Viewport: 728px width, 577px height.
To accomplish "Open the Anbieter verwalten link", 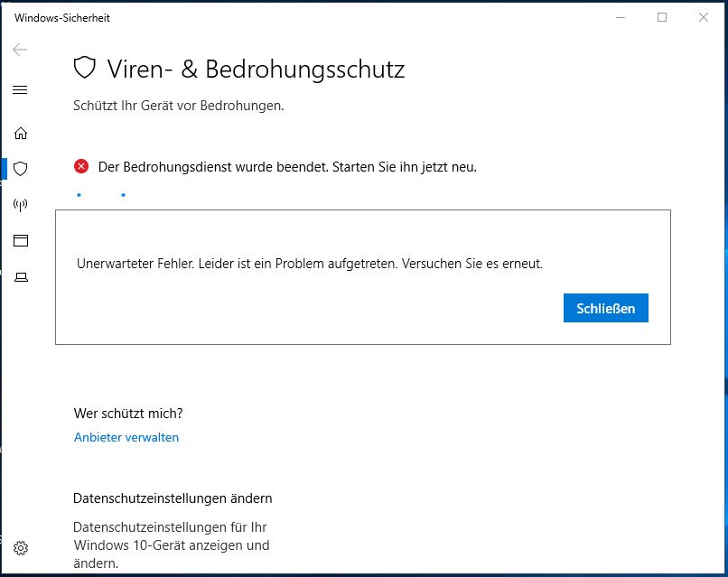I will (126, 437).
